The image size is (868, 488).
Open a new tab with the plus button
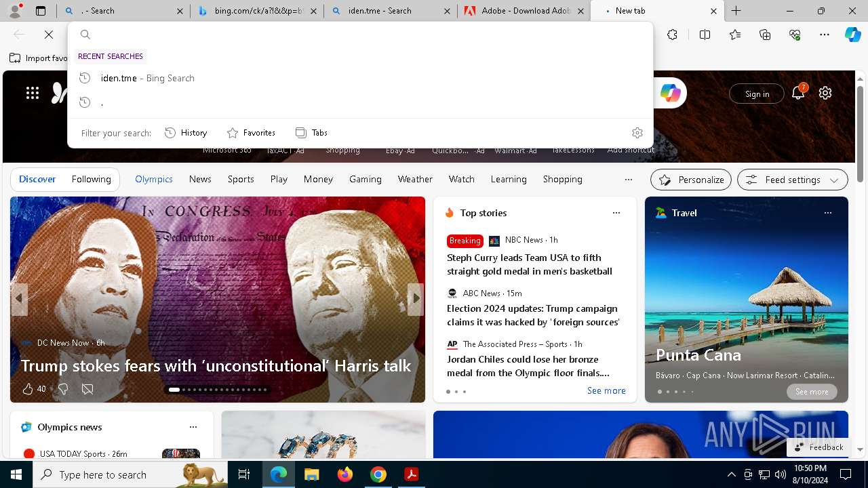click(x=736, y=11)
